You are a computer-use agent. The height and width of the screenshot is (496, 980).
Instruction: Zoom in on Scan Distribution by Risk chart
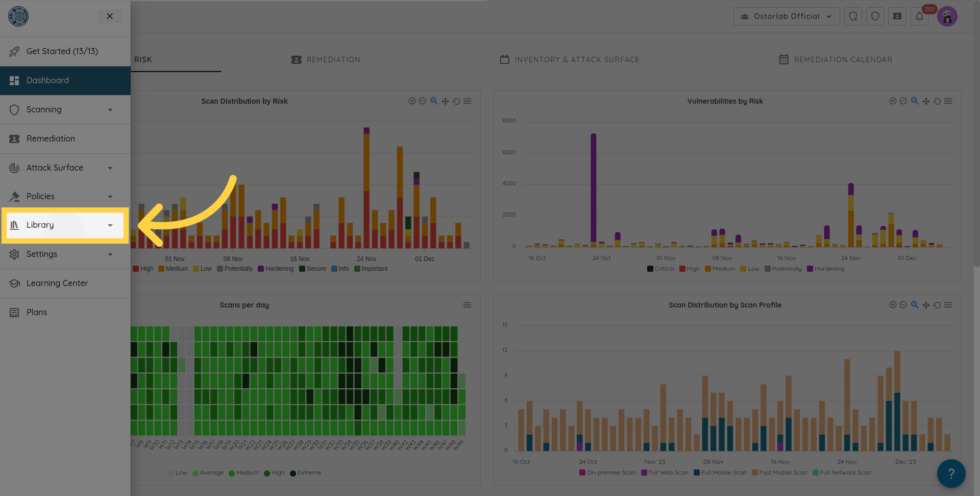pyautogui.click(x=412, y=101)
